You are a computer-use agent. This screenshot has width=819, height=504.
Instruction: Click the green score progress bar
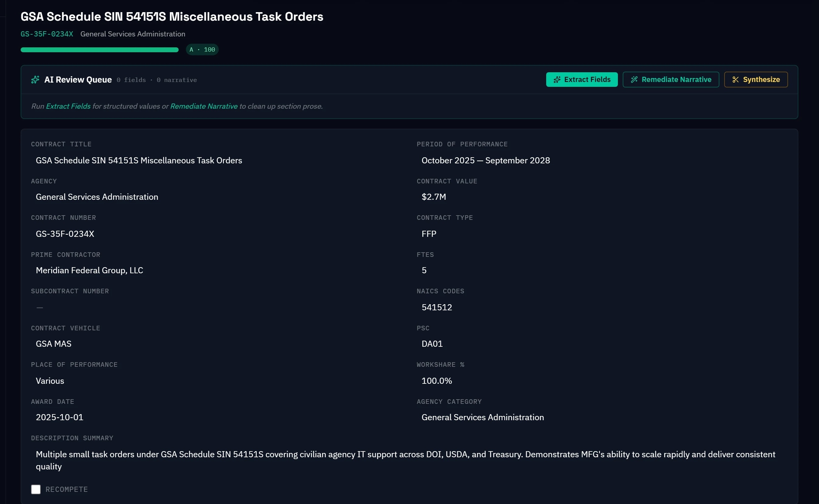[x=99, y=50]
